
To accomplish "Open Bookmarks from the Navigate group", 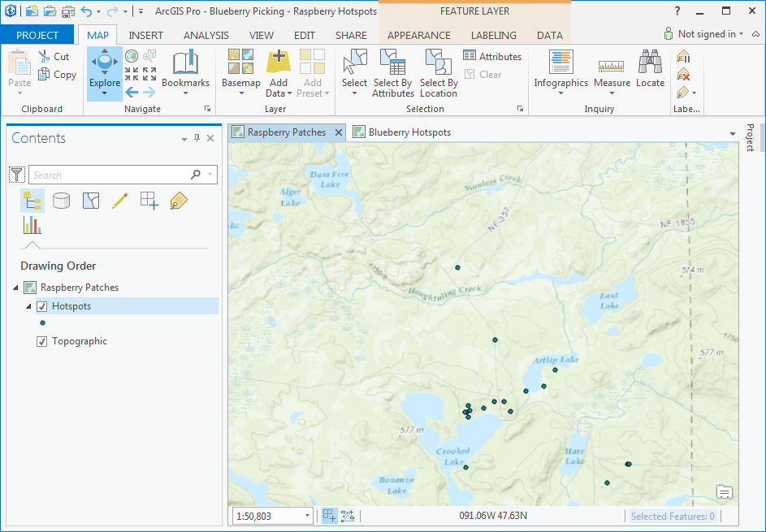I will [186, 71].
